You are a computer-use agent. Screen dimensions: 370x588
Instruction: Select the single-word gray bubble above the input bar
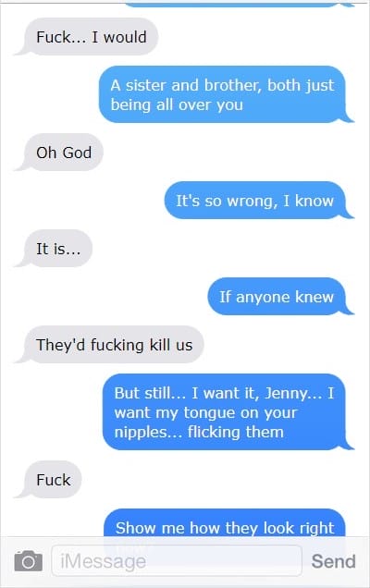(53, 479)
